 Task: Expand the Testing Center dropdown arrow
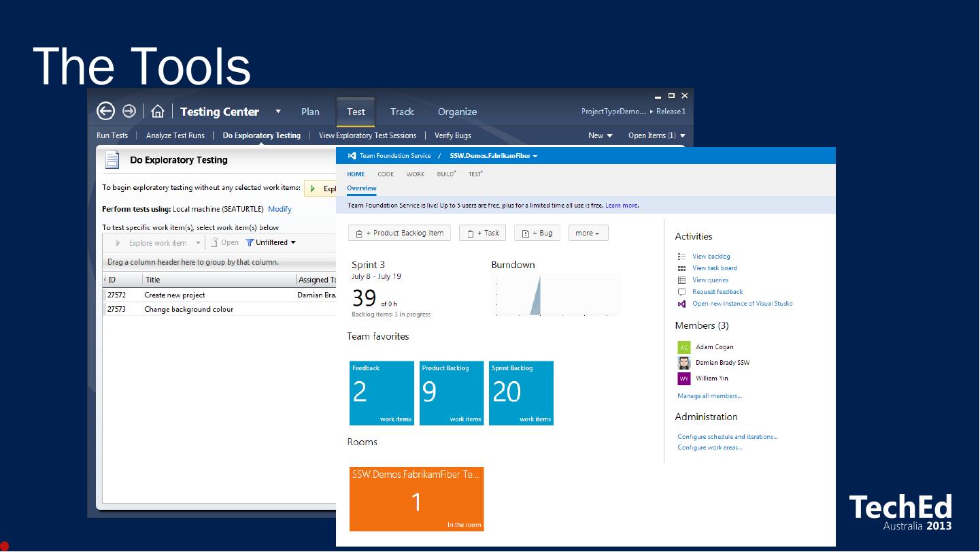(278, 111)
